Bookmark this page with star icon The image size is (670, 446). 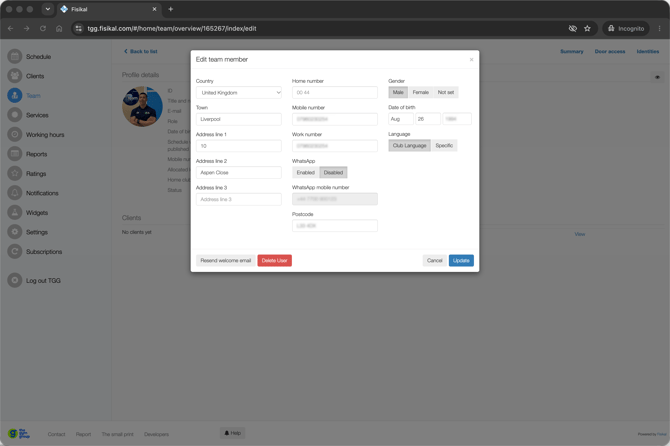point(587,29)
